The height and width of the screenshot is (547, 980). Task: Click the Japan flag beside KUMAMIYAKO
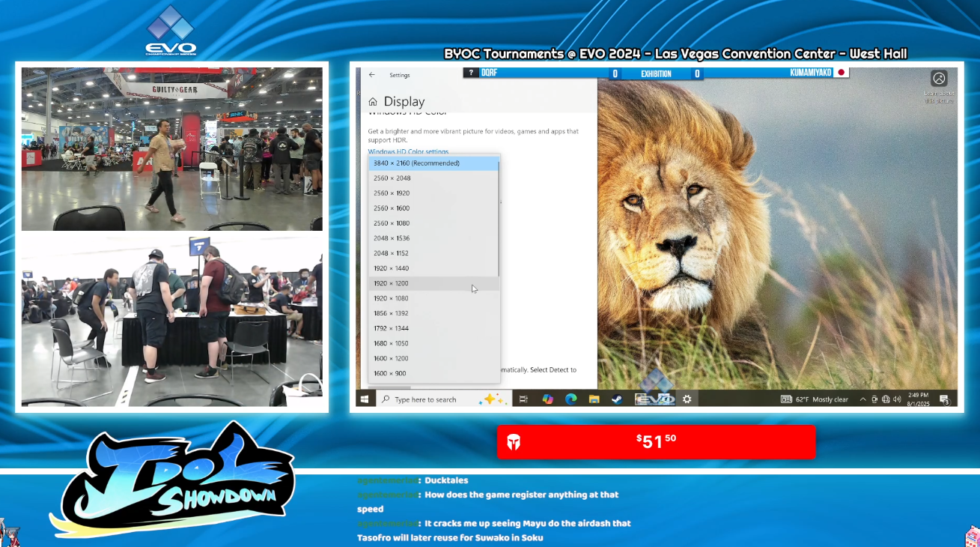tap(841, 73)
